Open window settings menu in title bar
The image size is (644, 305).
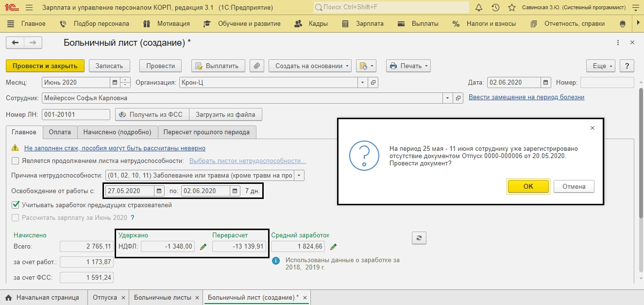[x=635, y=8]
